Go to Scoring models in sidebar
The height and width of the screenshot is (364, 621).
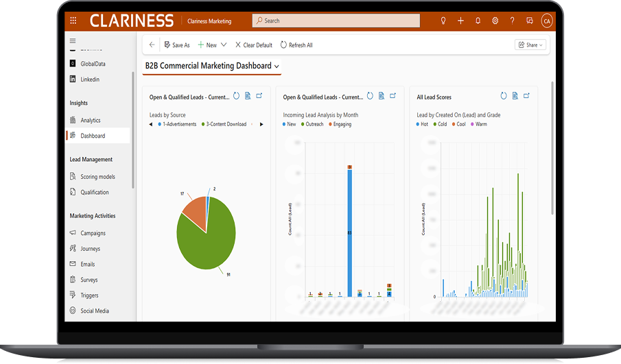coord(97,177)
